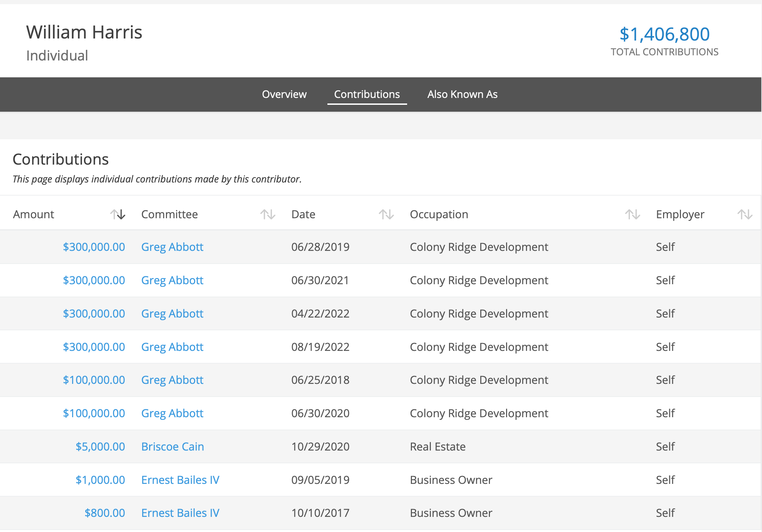Click the $5,000.00 contribution amount

point(100,446)
